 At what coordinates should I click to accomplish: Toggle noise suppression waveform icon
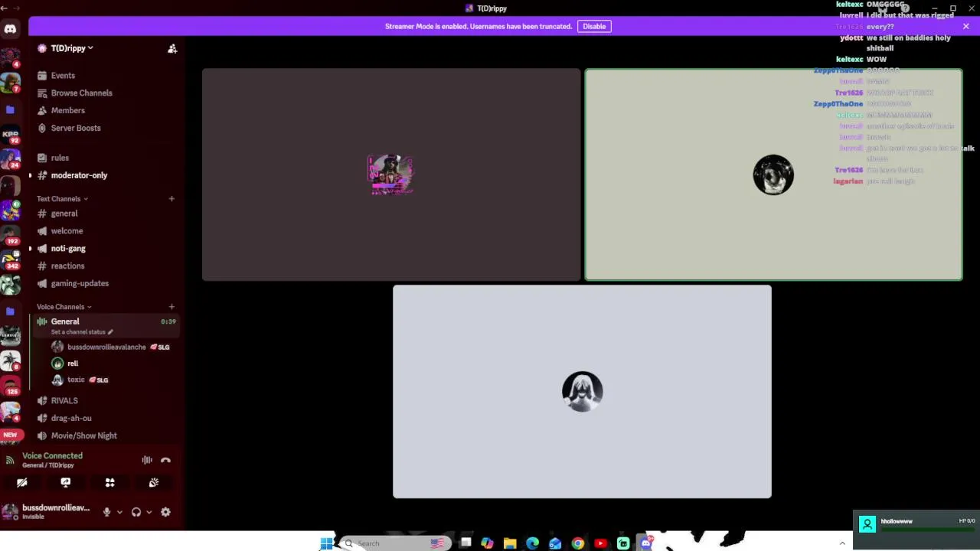pos(147,460)
